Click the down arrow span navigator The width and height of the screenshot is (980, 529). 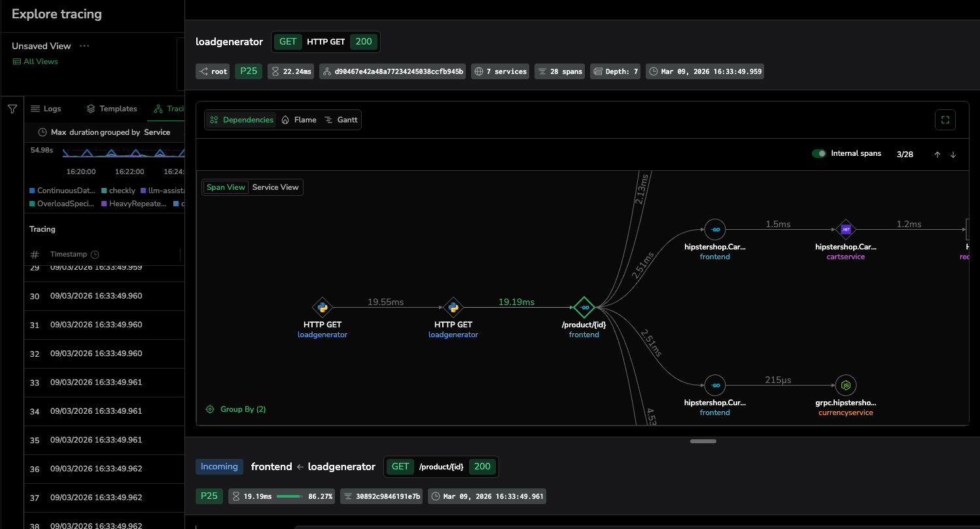[x=953, y=155]
